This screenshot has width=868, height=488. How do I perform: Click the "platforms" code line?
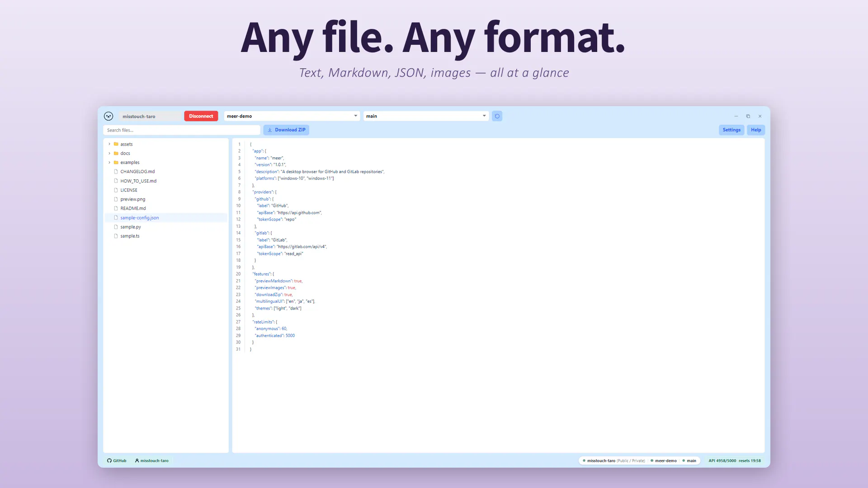(x=294, y=178)
